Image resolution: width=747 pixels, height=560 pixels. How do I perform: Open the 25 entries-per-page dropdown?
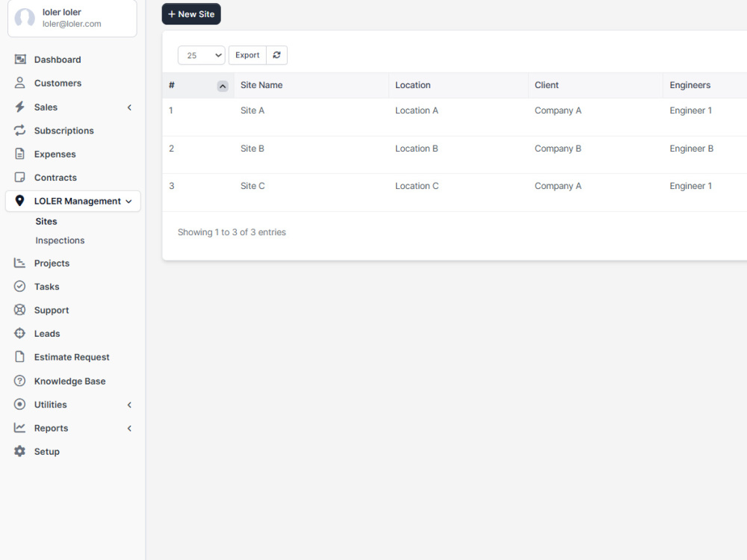202,55
